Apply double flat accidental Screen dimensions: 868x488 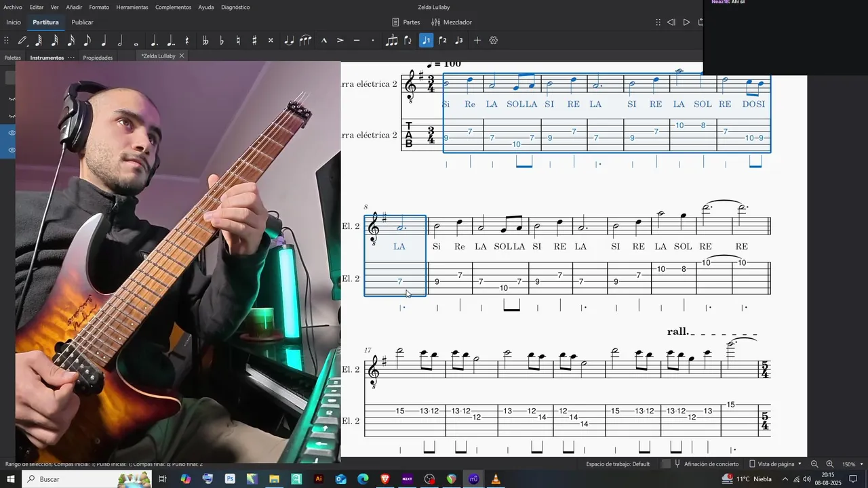205,41
